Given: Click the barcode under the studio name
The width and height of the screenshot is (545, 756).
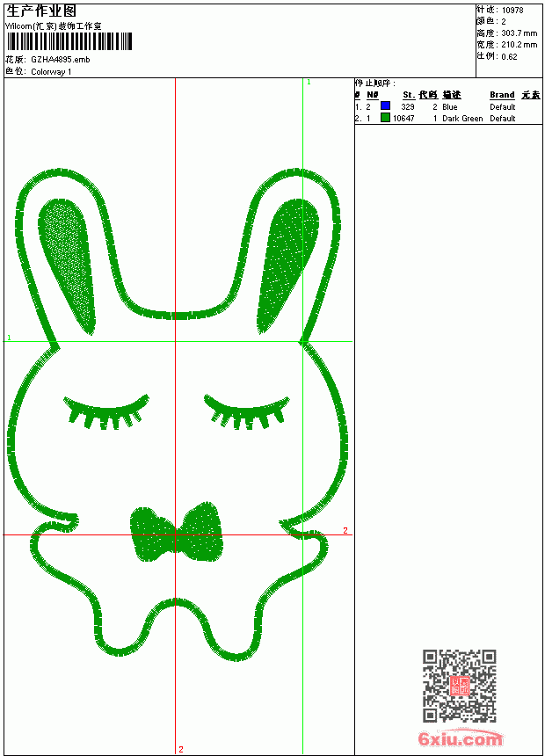Looking at the screenshot, I should pos(69,41).
